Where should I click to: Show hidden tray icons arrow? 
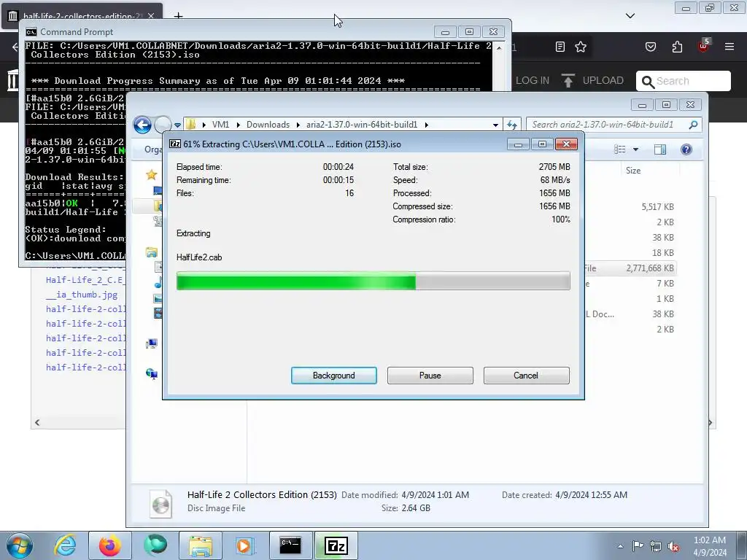click(620, 546)
